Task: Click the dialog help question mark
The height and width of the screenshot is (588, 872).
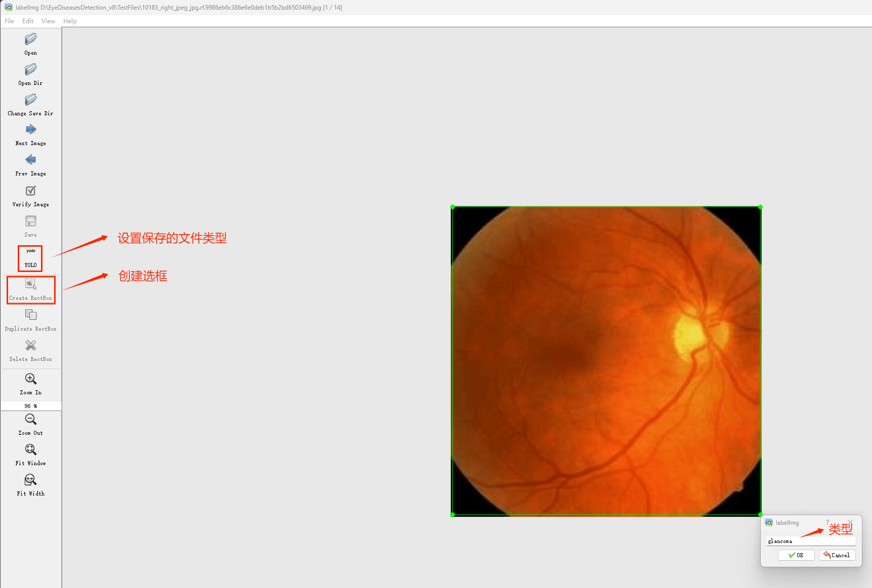Action: tap(827, 522)
